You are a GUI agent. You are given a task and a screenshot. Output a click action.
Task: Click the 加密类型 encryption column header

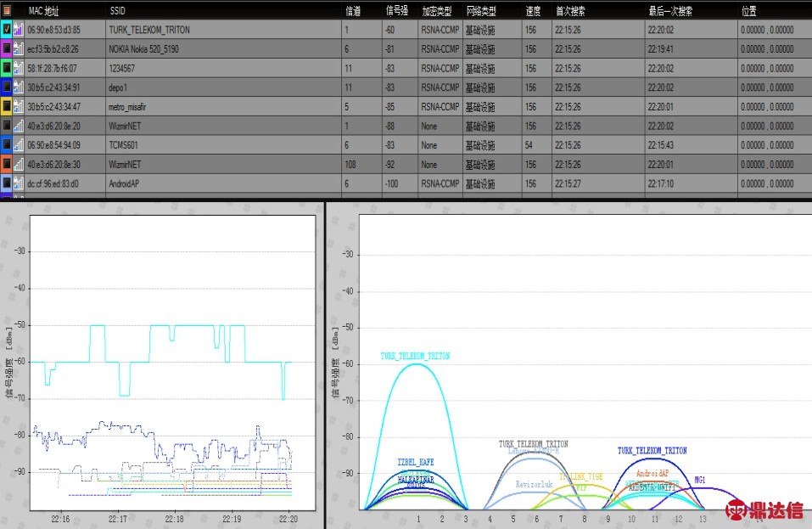[x=437, y=11]
